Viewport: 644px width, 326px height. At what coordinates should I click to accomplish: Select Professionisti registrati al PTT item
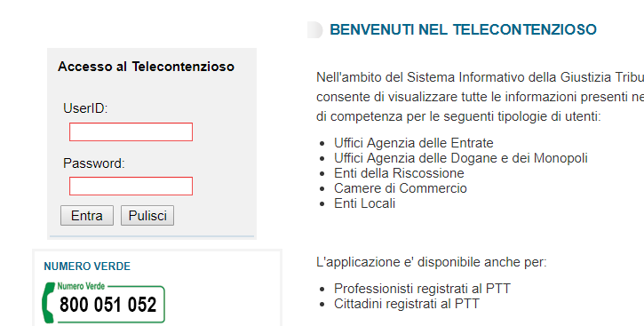coord(422,289)
